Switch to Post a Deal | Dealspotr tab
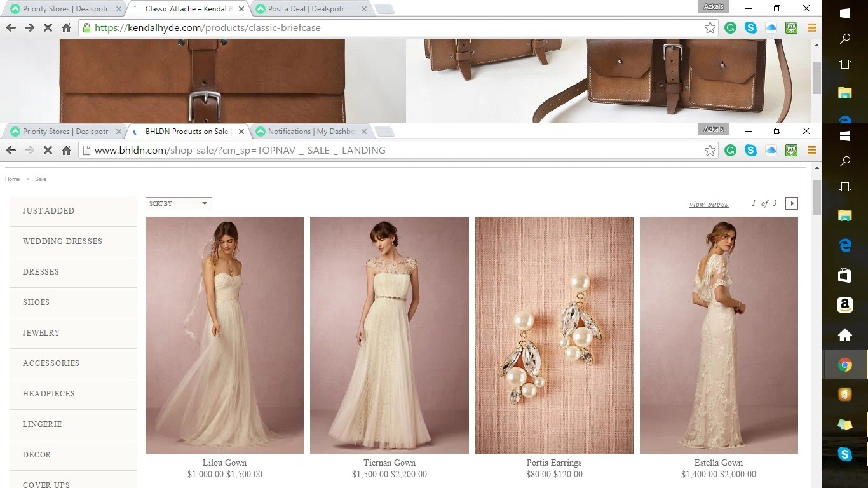 [x=311, y=9]
